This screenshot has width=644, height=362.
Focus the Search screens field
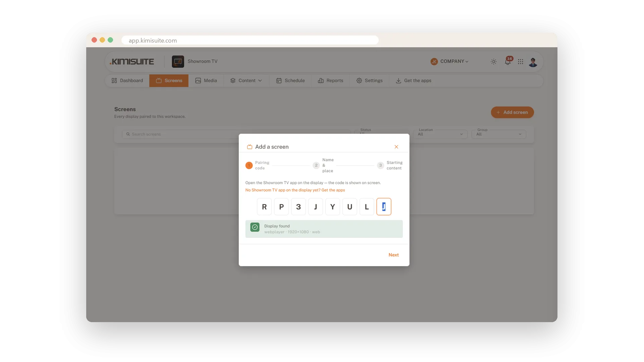click(236, 134)
